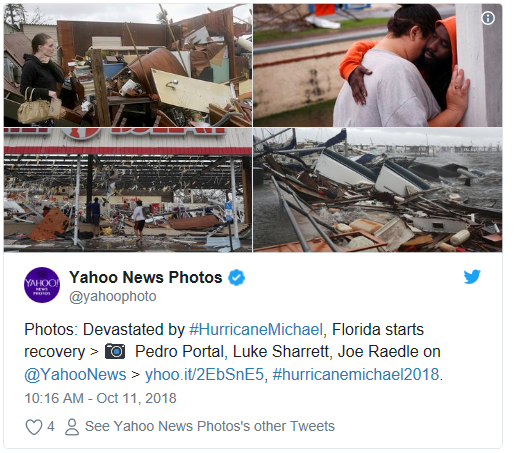Click the info icon on the photo
The width and height of the screenshot is (517, 453).
[488, 18]
